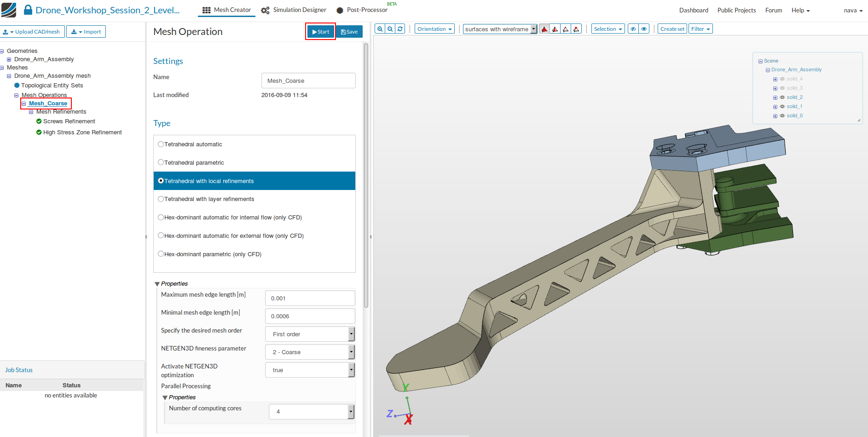Screen dimensions: 868x437
Task: Hide solid_0 with its eye icon
Action: click(x=782, y=116)
